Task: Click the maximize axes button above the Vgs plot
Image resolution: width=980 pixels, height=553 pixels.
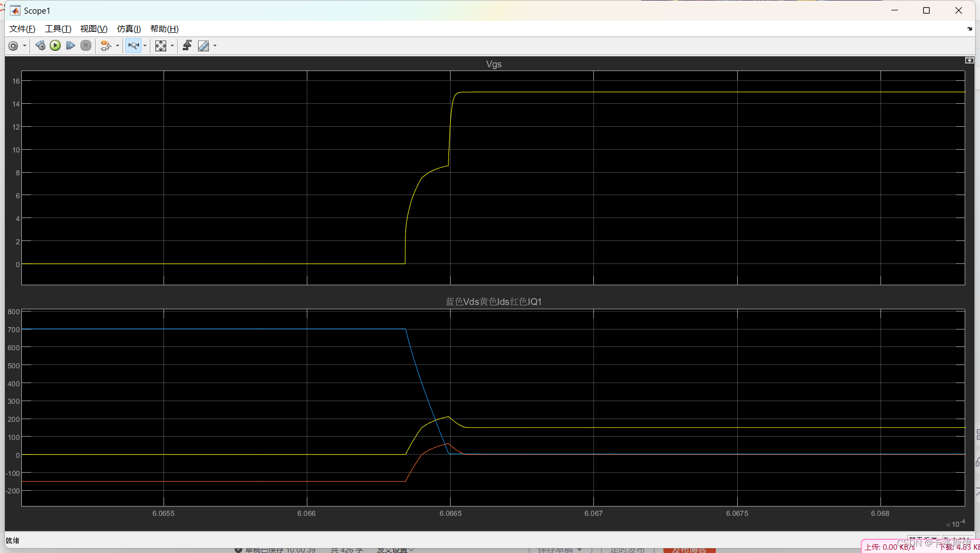Action: (970, 60)
